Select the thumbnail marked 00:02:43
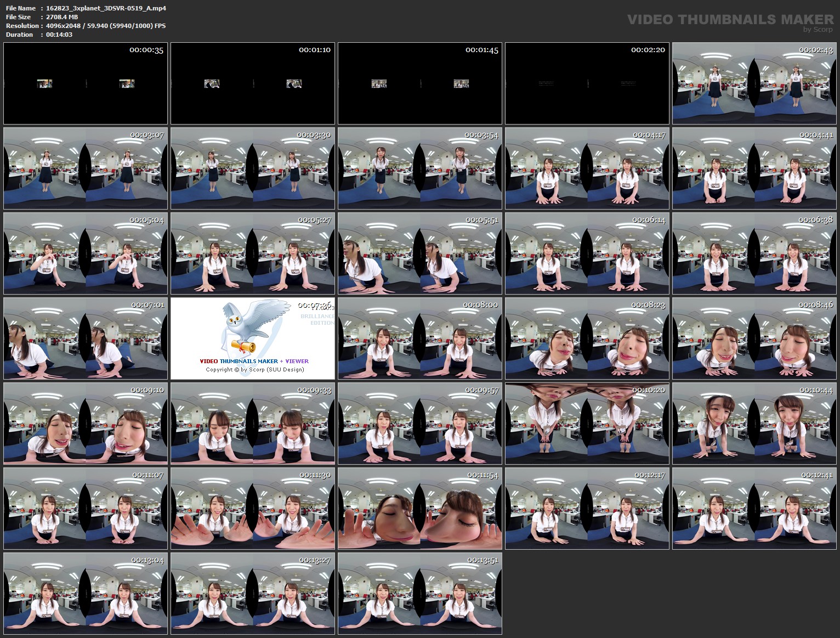Viewport: 840px width, 638px height. click(x=754, y=83)
